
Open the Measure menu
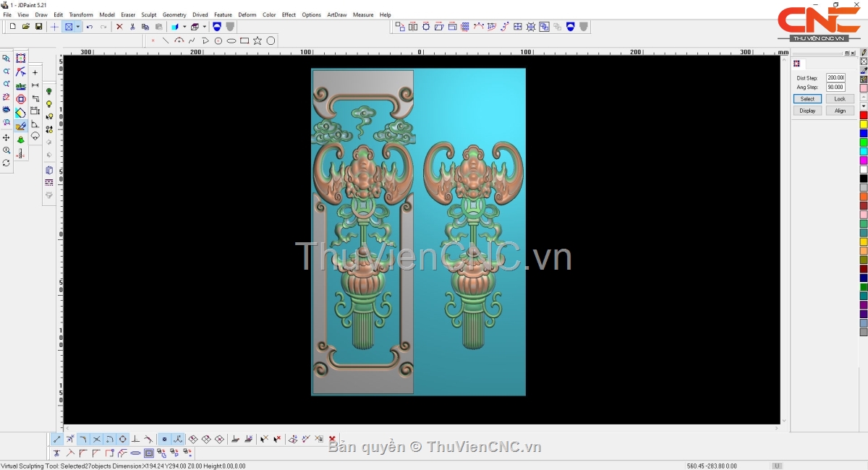coord(363,14)
